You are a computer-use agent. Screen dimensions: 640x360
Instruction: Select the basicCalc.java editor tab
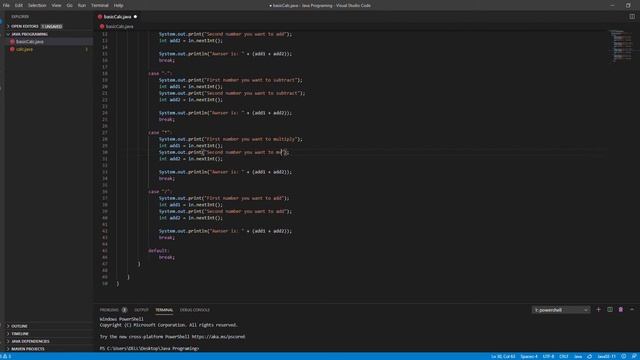(118, 17)
